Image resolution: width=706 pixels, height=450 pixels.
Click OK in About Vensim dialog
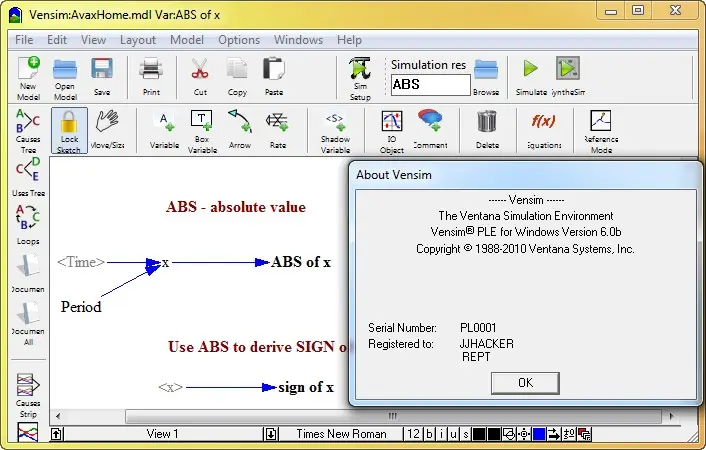point(525,383)
